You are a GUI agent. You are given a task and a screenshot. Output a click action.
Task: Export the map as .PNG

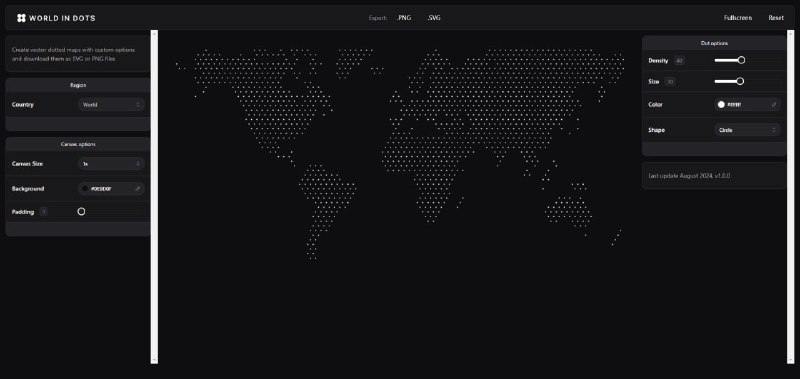(x=404, y=18)
